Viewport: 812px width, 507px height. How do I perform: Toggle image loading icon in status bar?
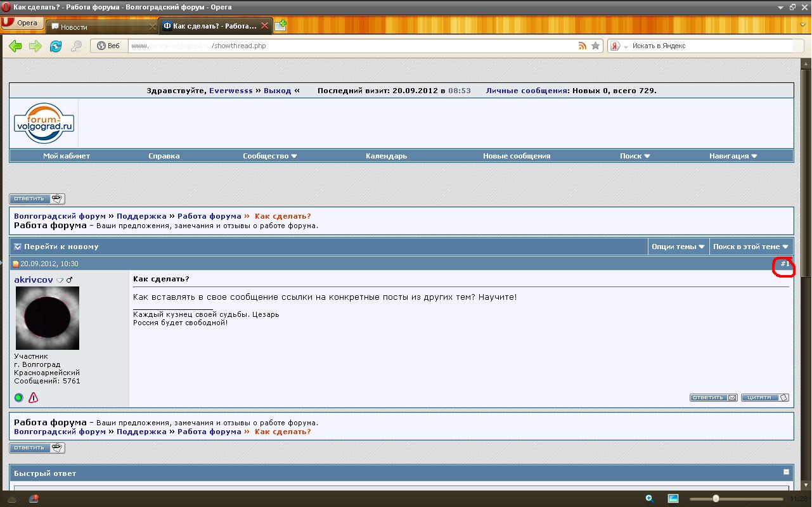pos(673,499)
